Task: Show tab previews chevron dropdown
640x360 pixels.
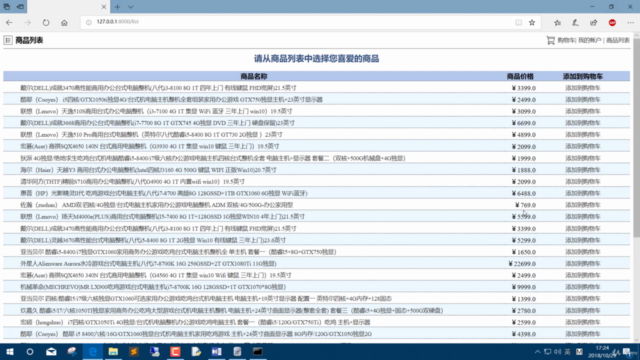Action: point(131,7)
